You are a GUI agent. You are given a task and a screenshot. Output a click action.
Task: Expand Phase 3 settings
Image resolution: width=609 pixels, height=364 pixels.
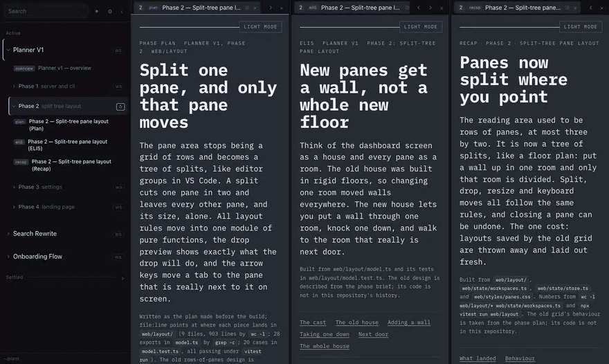(x=14, y=188)
